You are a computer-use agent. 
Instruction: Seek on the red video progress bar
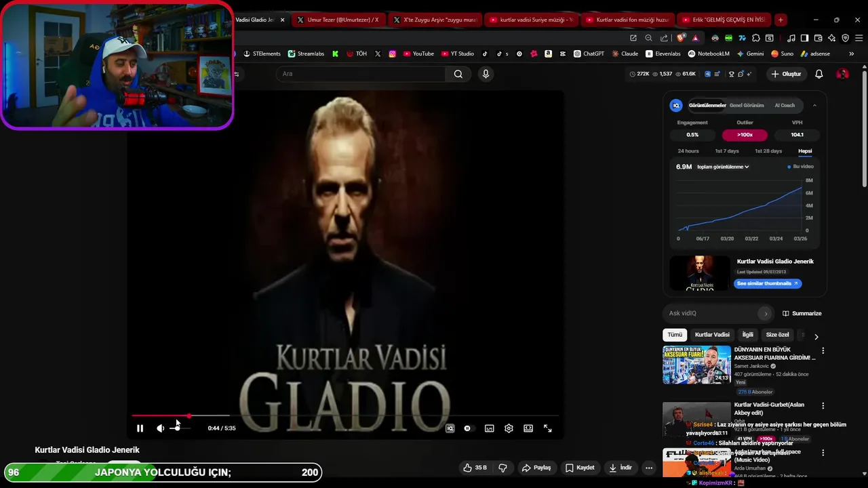[x=344, y=415]
